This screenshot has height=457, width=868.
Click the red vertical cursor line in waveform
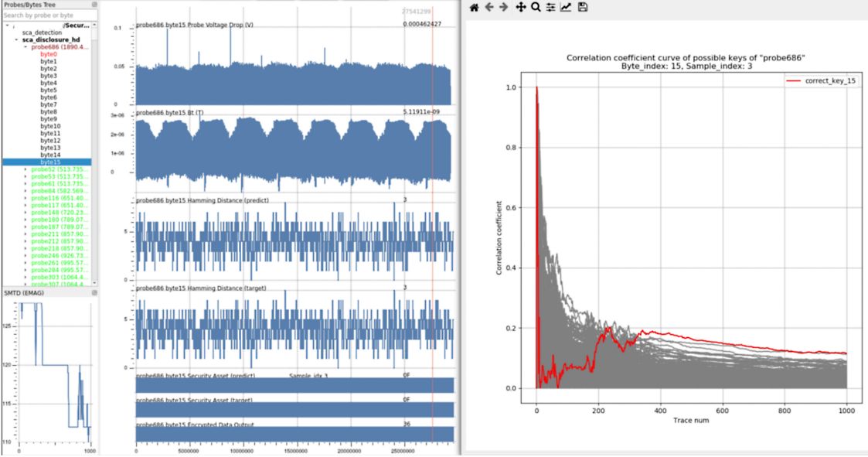[x=432, y=232]
